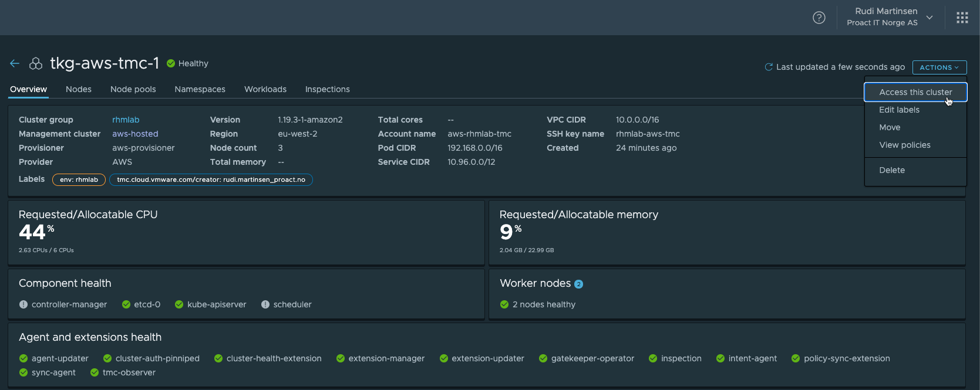This screenshot has height=390, width=980.
Task: Click the policy-sync-extension health check icon
Action: click(x=796, y=358)
